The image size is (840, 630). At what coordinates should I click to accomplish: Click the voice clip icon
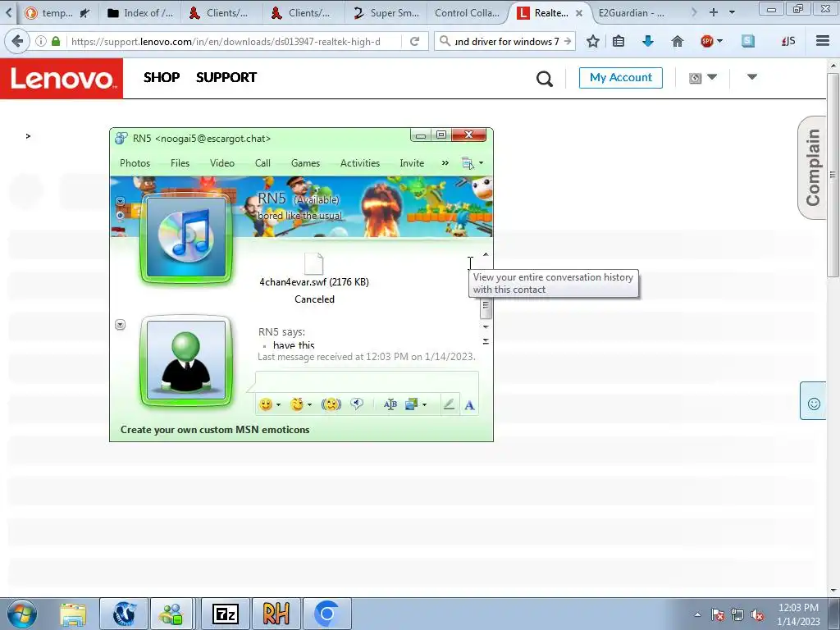coord(357,404)
